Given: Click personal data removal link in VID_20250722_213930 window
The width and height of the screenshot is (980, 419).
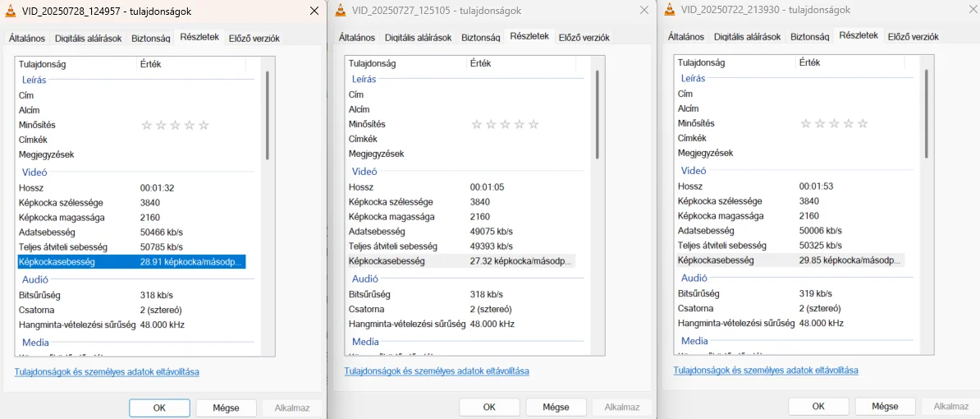Looking at the screenshot, I should pyautogui.click(x=766, y=371).
